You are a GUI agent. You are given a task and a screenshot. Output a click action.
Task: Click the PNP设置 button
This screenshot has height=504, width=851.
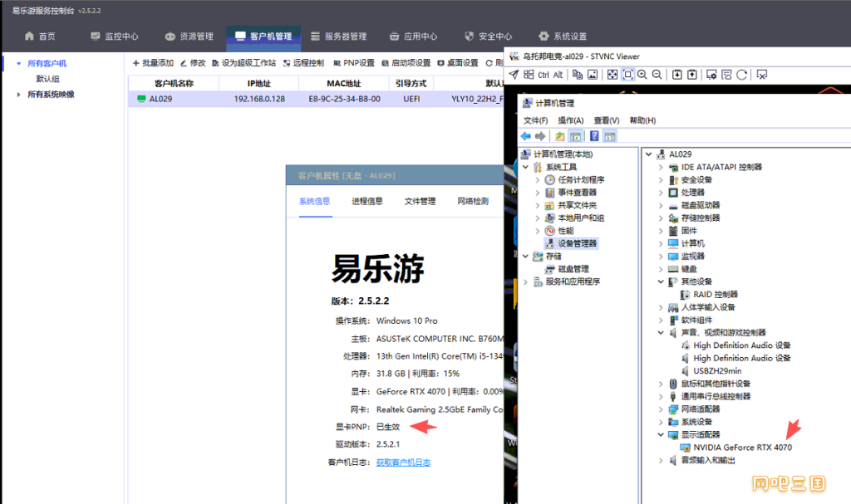(x=354, y=63)
